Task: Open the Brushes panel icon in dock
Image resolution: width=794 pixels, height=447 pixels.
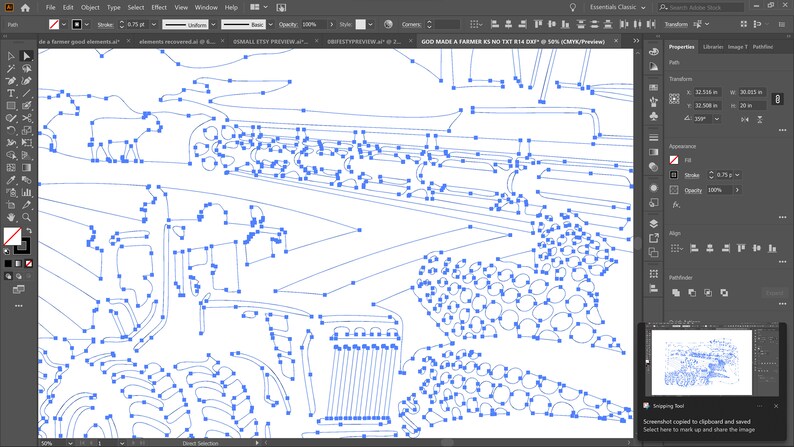Action: pyautogui.click(x=654, y=102)
